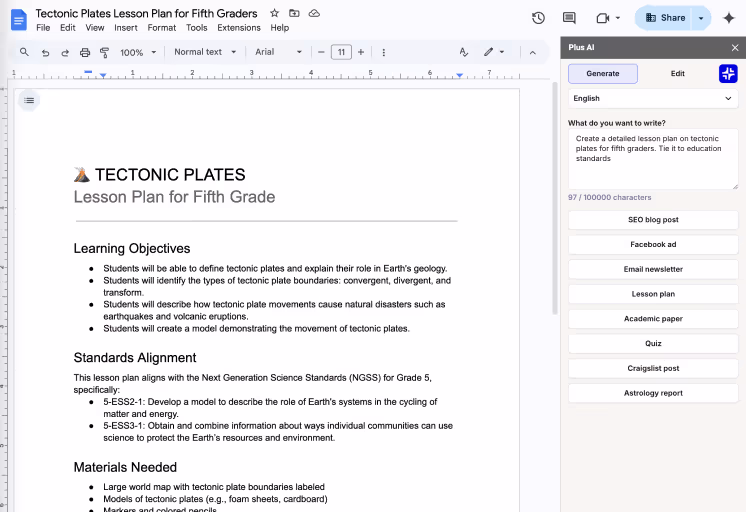The height and width of the screenshot is (512, 746).
Task: Open the Gemini sparkle icon
Action: point(729,18)
